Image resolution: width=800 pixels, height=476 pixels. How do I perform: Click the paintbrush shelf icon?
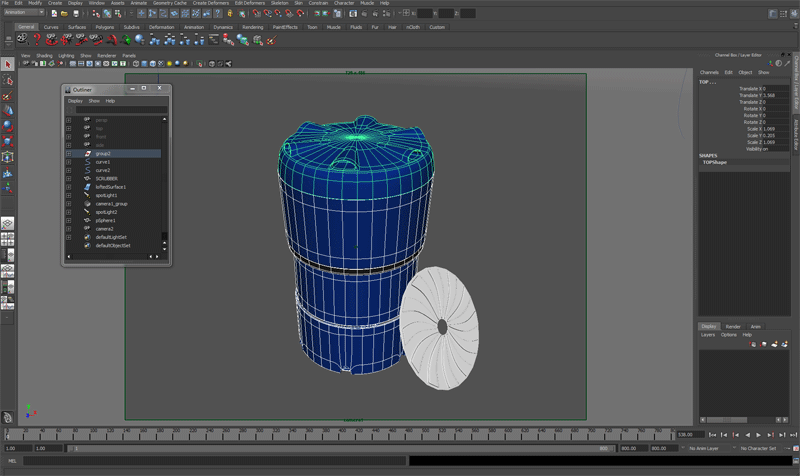271,39
